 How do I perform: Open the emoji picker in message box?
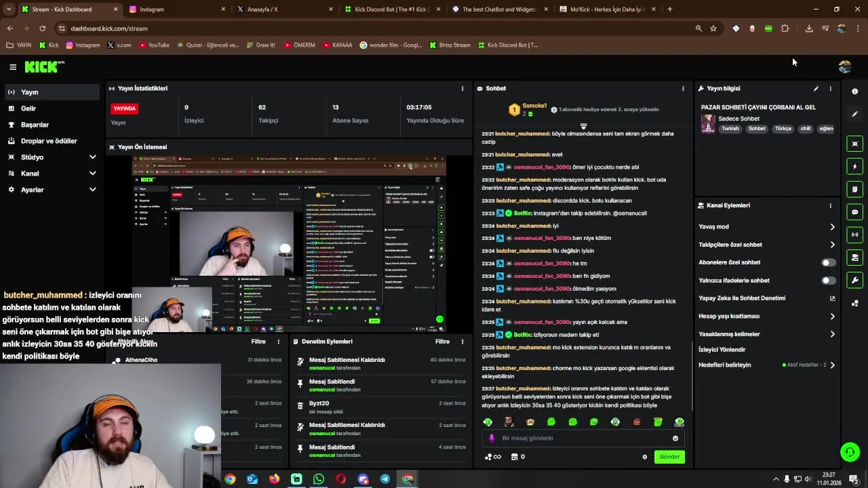(x=675, y=439)
